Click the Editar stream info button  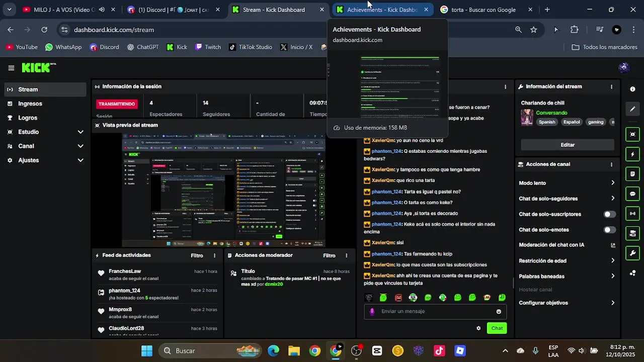coord(568,145)
